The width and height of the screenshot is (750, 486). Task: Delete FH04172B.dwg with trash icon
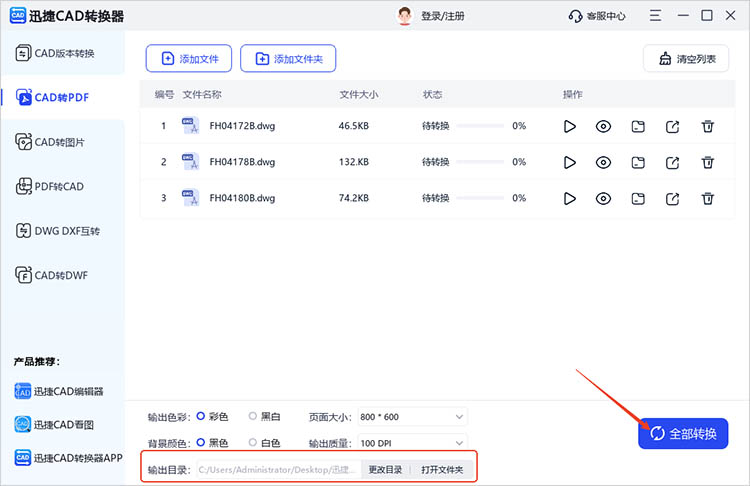(707, 126)
